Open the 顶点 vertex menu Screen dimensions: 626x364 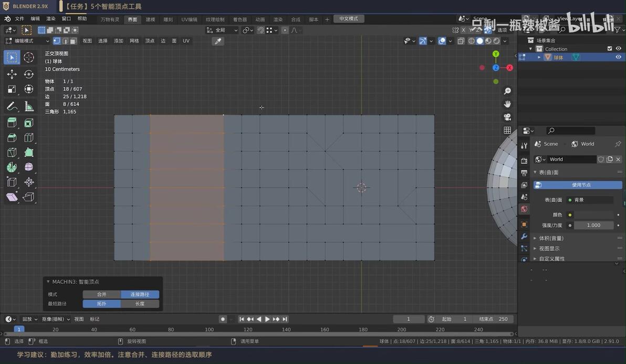point(150,41)
